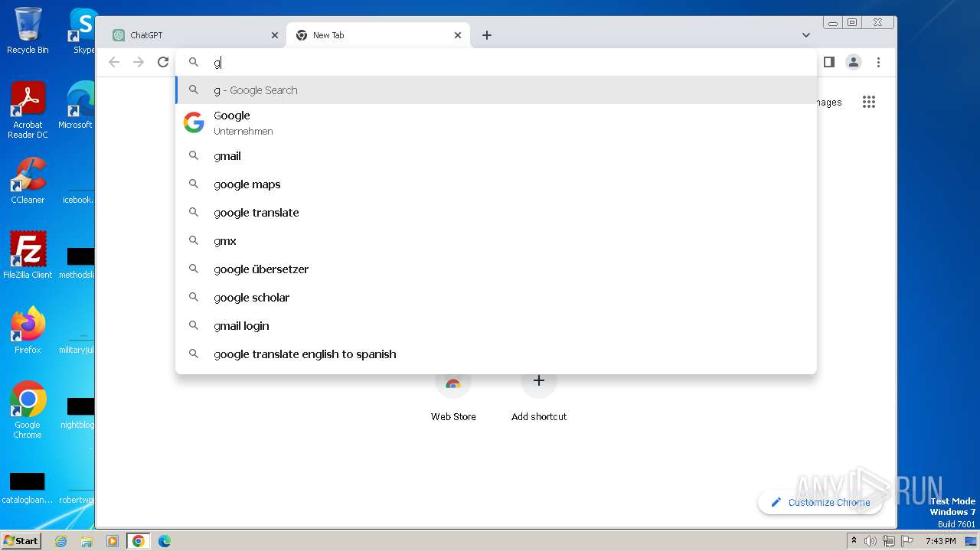Switch to the ChatGPT tab
Viewport: 980px width, 551px height.
tap(194, 35)
